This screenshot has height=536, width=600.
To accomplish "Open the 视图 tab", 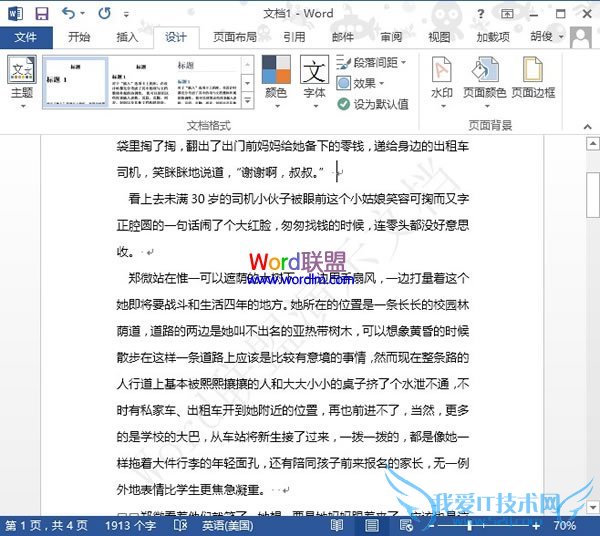I will pyautogui.click(x=439, y=37).
